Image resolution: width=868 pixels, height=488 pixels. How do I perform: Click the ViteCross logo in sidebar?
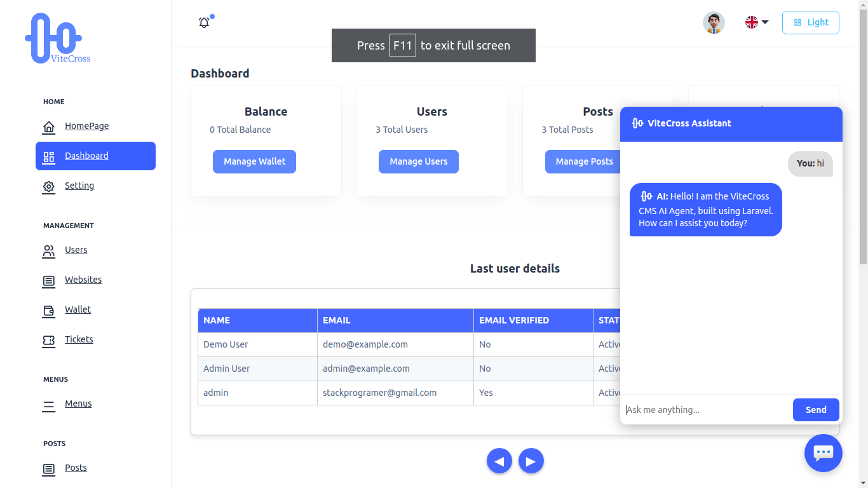(x=57, y=39)
